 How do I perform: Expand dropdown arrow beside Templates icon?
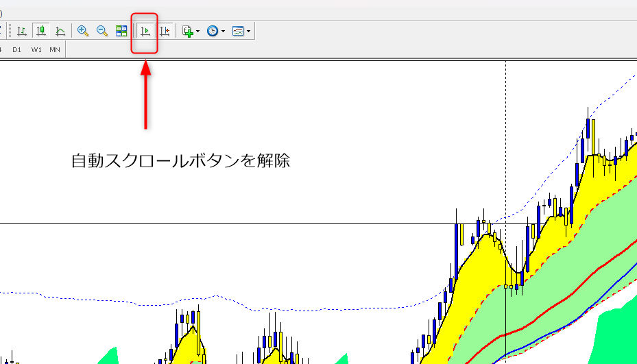pos(248,32)
